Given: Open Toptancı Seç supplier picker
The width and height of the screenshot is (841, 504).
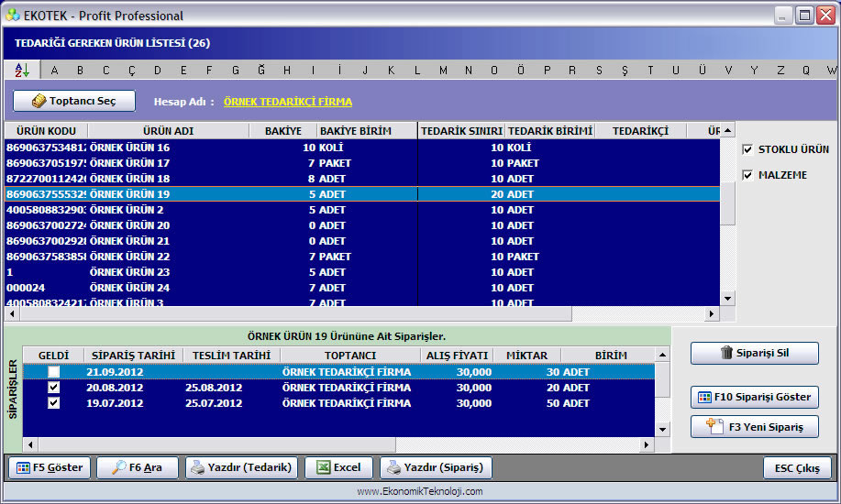Looking at the screenshot, I should click(74, 101).
